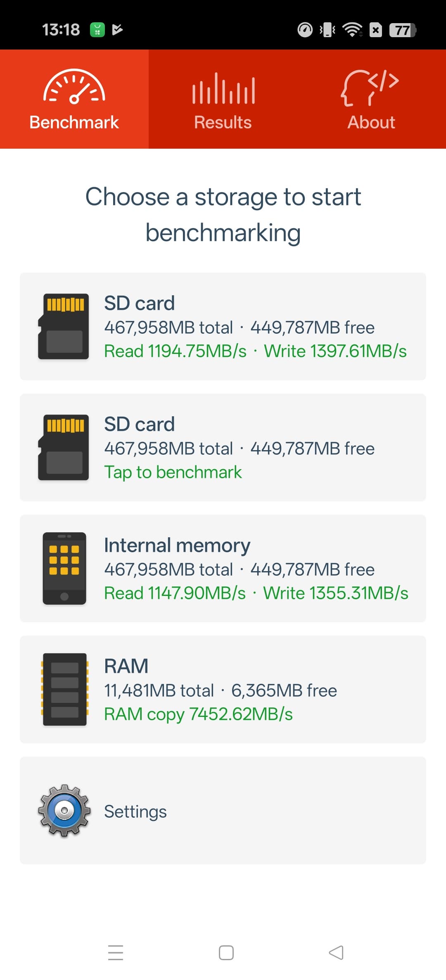This screenshot has width=446, height=980.
Task: Tap the RAM chip icon
Action: (64, 689)
